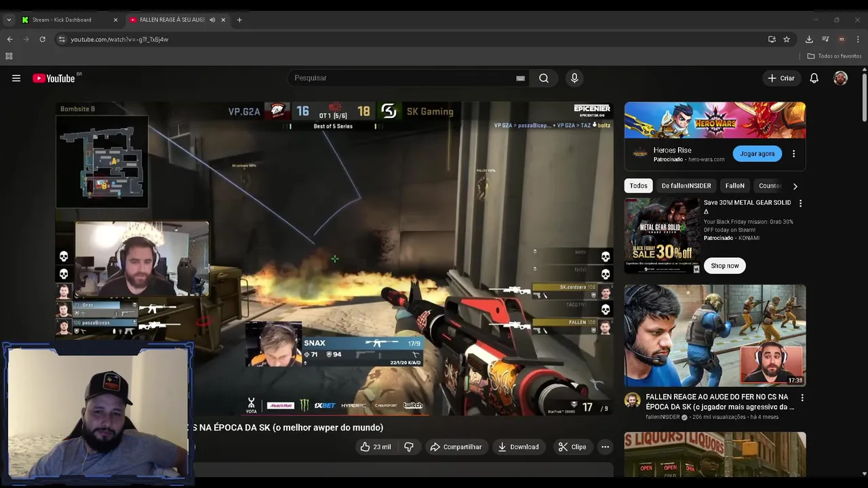
Task: Open the apps grid on the bookmarks bar
Action: tap(9, 56)
